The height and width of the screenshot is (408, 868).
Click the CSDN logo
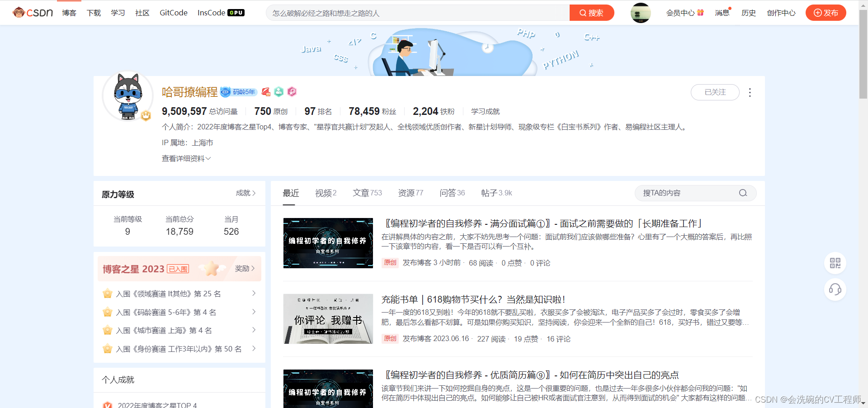[33, 13]
